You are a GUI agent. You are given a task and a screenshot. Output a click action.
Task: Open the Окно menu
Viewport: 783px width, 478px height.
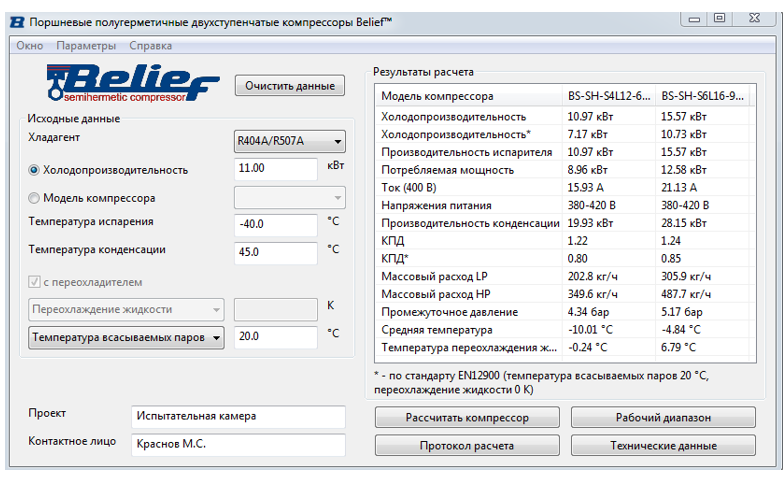(x=30, y=45)
